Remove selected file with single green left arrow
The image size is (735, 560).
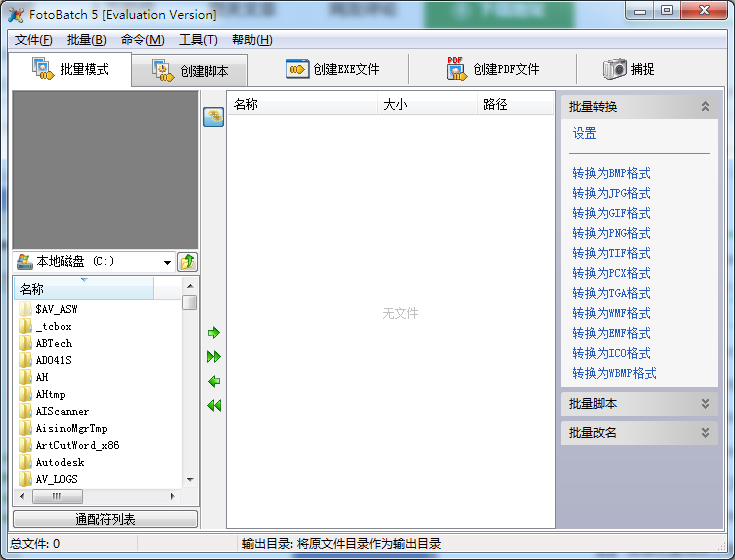tap(214, 381)
